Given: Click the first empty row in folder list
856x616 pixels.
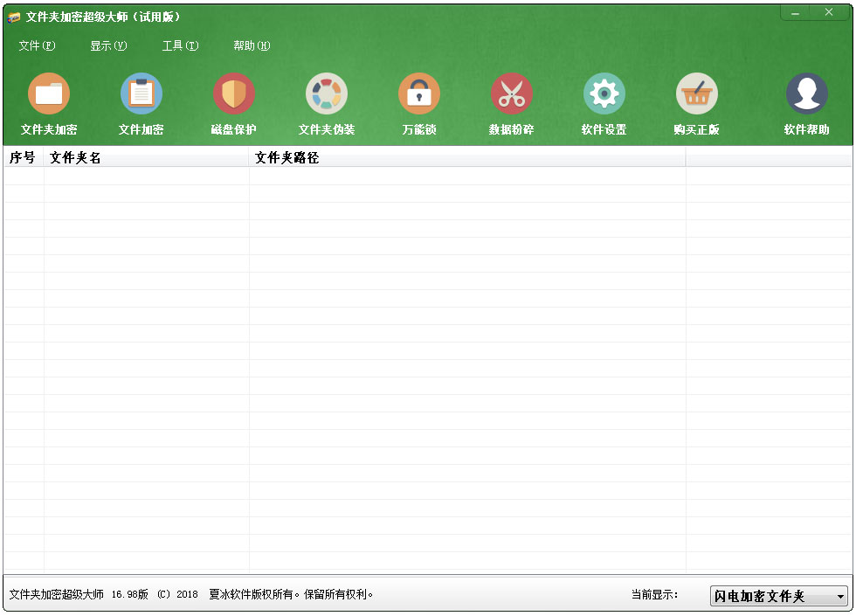Looking at the screenshot, I should tap(349, 176).
